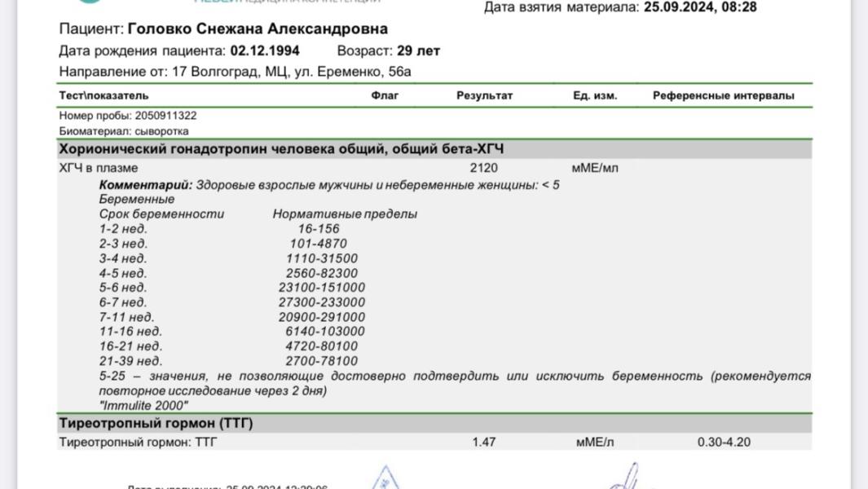Select the analyzer name "Immulite 2000"
This screenshot has width=868, height=489.
(143, 405)
